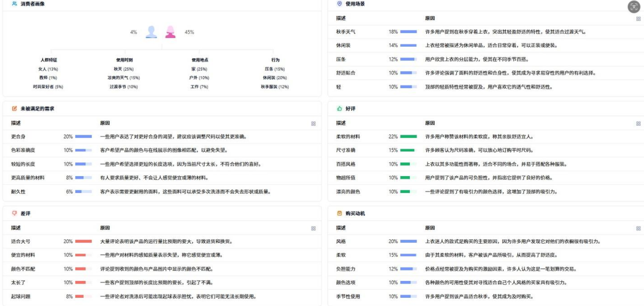Click the 消费者画像 people icon
Image resolution: width=644 pixels, height=306 pixels.
tap(14, 4)
